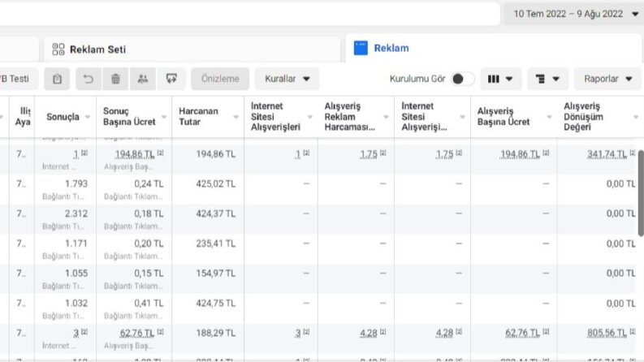Click the 0,24 TL cost per result
The height and width of the screenshot is (362, 644).
click(x=149, y=184)
